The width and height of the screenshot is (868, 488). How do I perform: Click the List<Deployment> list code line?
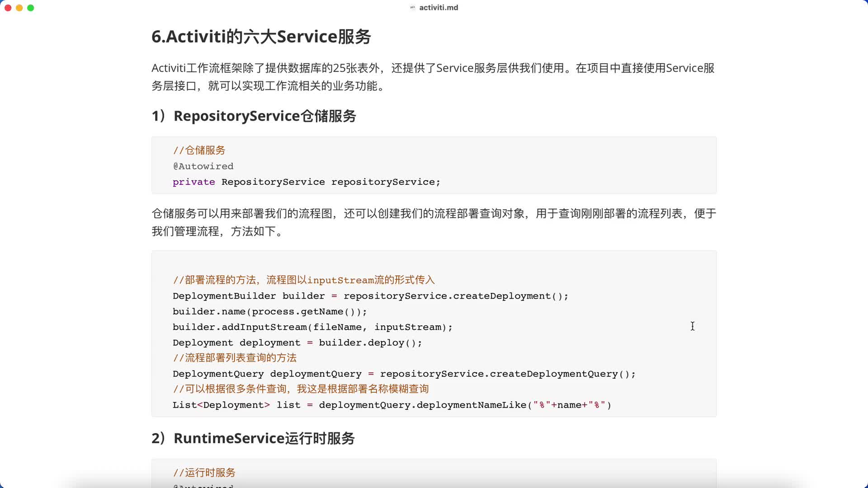[x=392, y=405]
